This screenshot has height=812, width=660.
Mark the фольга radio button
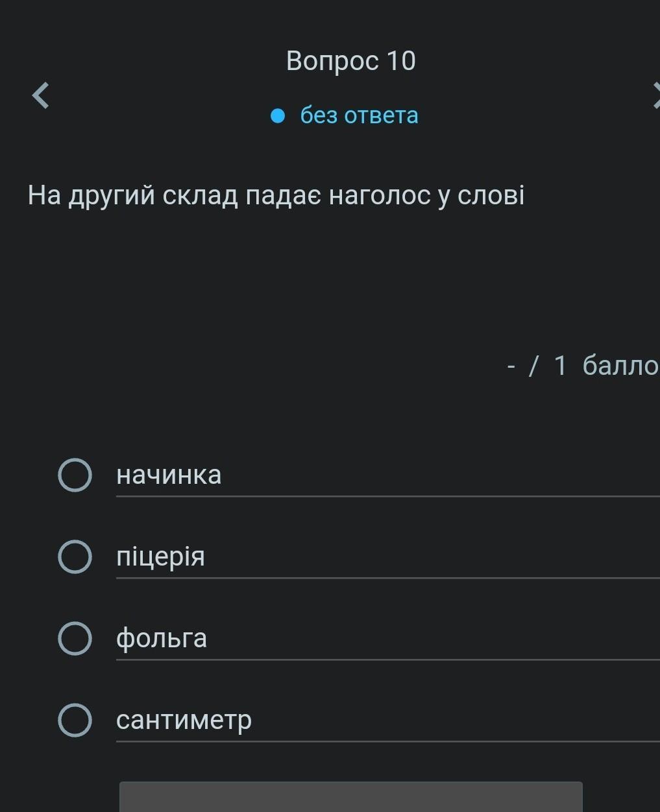(x=75, y=638)
